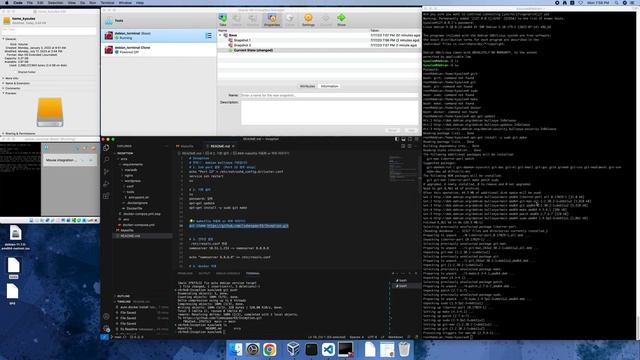
Task: Expand the mariadb folder in explorer
Action: coord(131,170)
